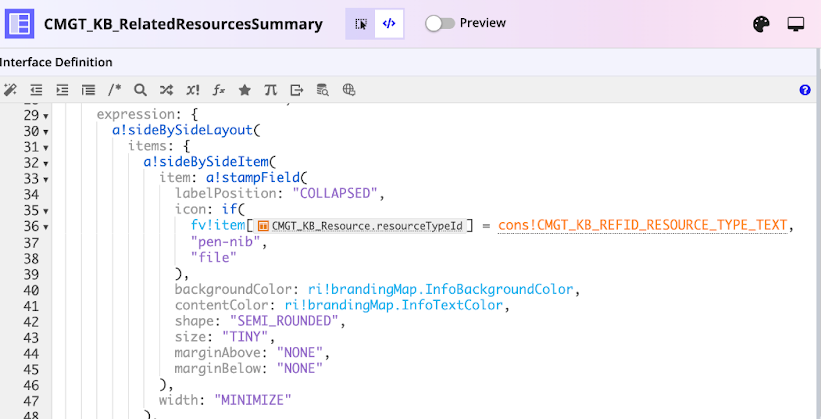Click the export arrow toolbar icon
Screen dimensions: 821x419
tap(297, 90)
